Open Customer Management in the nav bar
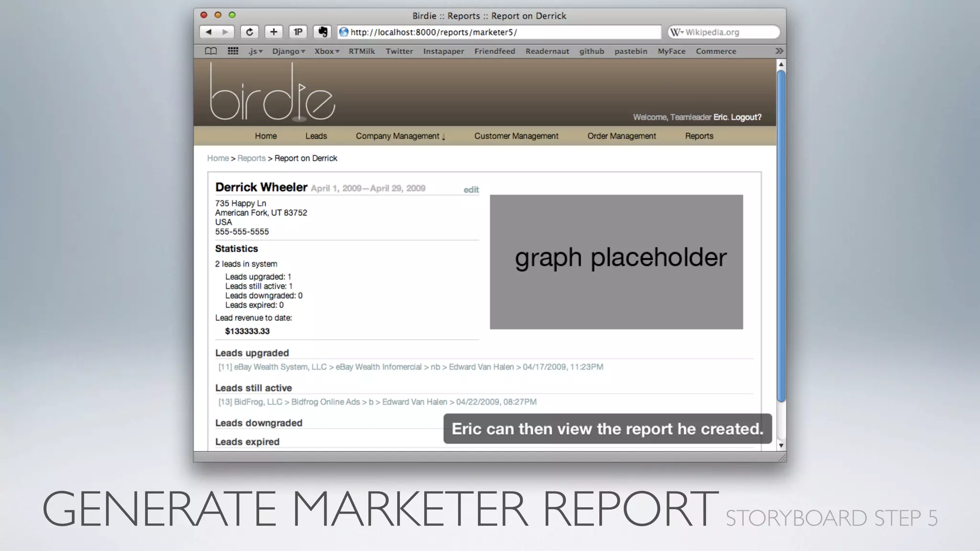The width and height of the screenshot is (980, 551). pos(516,136)
